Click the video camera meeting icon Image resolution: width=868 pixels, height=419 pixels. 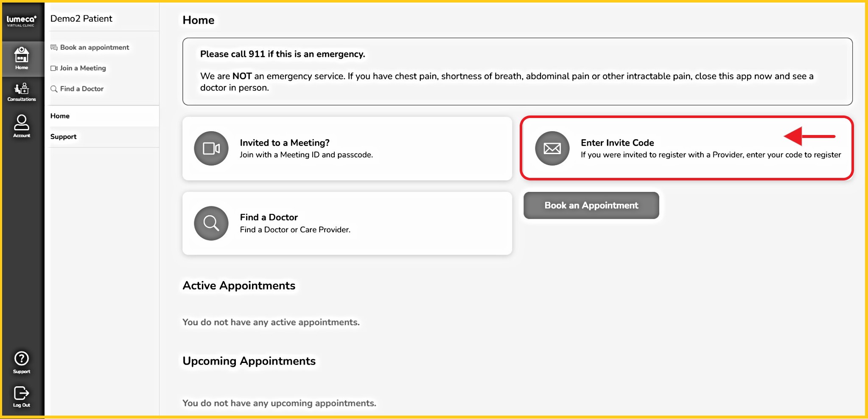pos(211,148)
